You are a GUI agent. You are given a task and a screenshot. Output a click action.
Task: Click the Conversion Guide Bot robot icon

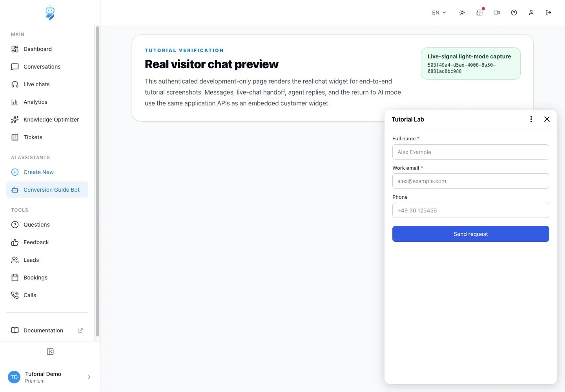[15, 190]
